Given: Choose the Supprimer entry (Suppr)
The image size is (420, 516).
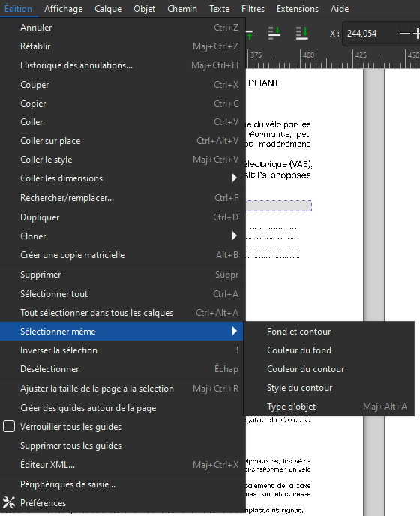Looking at the screenshot, I should tap(122, 274).
